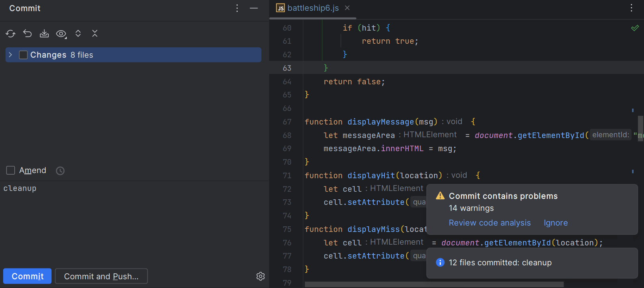Minimize the Commit tool window

pyautogui.click(x=254, y=8)
